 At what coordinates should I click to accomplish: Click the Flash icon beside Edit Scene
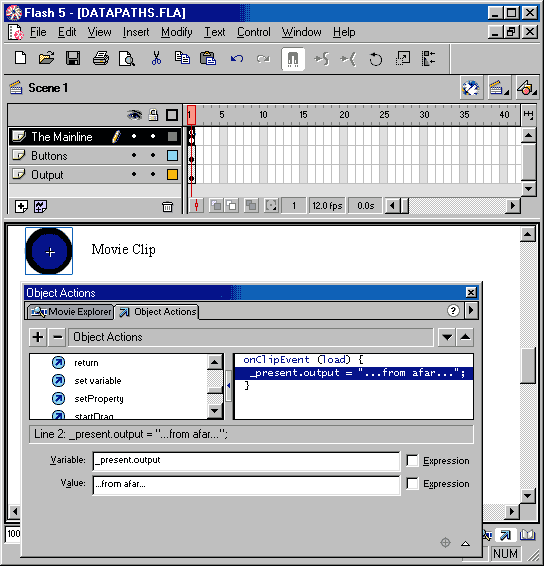point(471,88)
